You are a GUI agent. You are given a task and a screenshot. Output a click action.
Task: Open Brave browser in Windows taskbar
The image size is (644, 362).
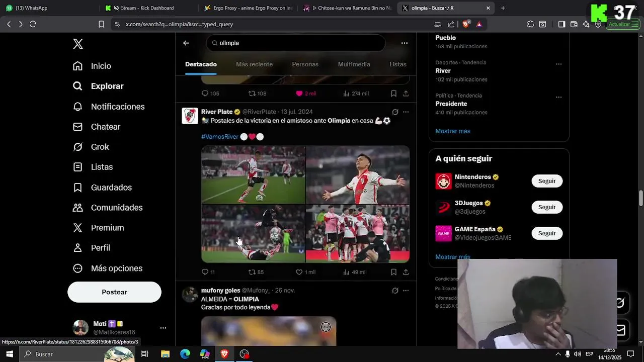point(224,354)
